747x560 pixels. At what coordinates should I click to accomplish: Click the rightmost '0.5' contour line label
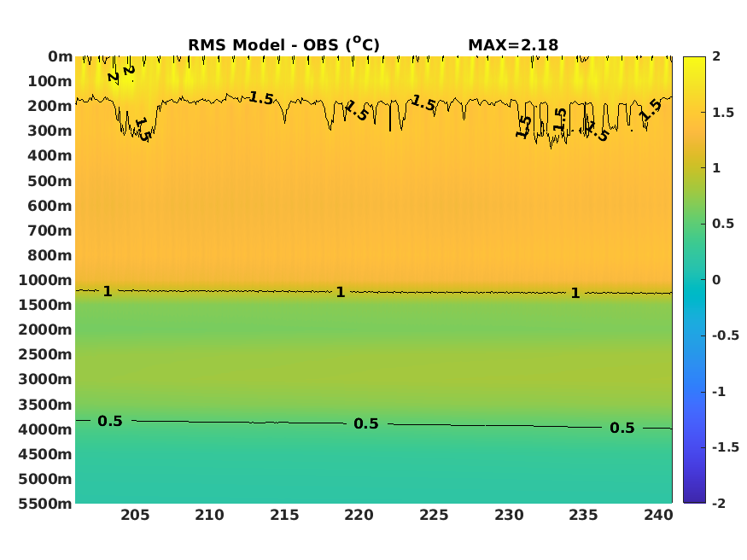[622, 428]
